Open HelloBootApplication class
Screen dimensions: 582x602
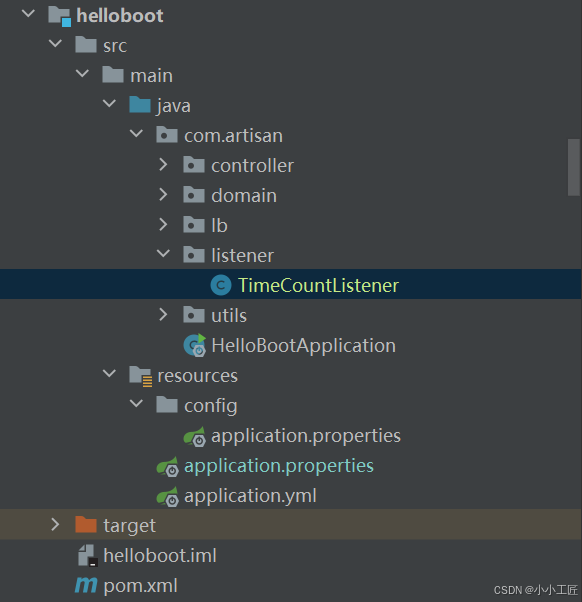coord(303,346)
